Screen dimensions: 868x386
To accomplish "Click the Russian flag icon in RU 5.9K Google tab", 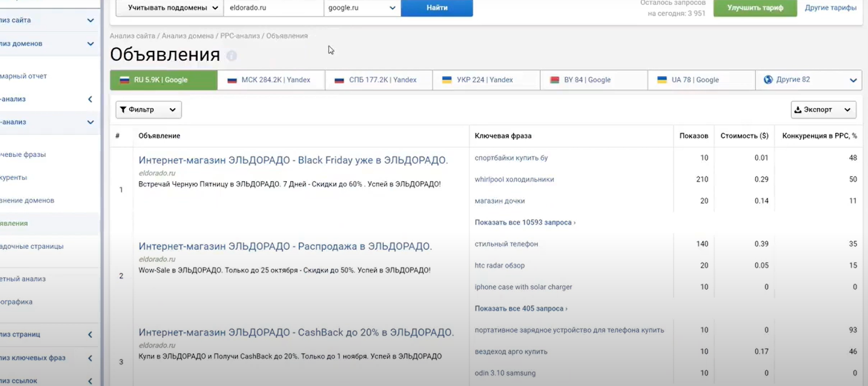I will 124,80.
